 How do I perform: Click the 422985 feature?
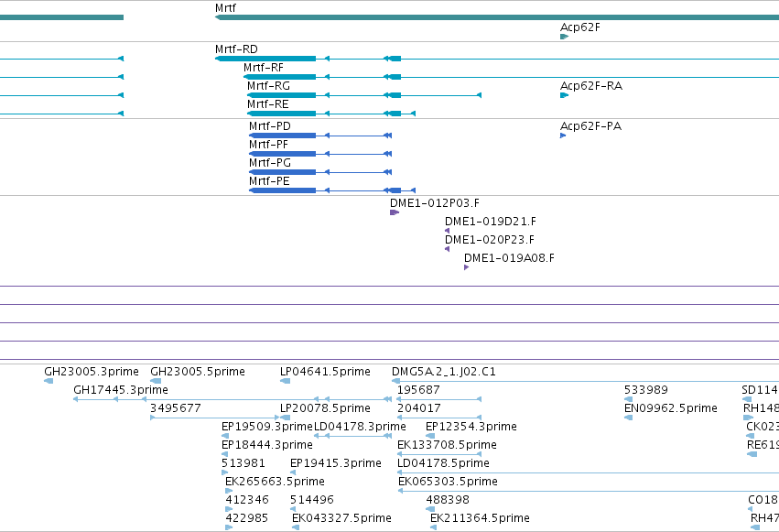(229, 527)
